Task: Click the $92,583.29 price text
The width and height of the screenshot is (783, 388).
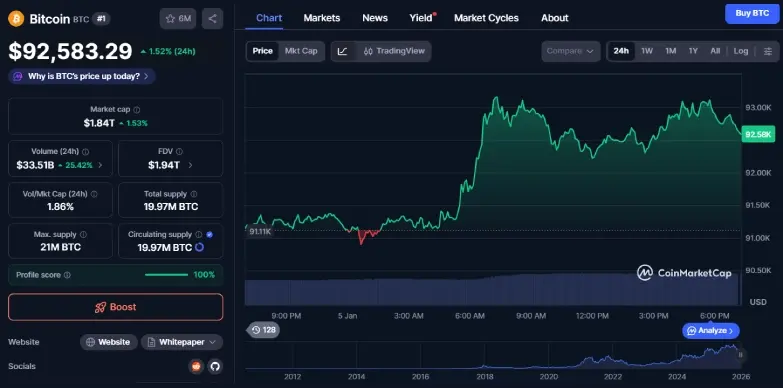Action: [x=70, y=51]
